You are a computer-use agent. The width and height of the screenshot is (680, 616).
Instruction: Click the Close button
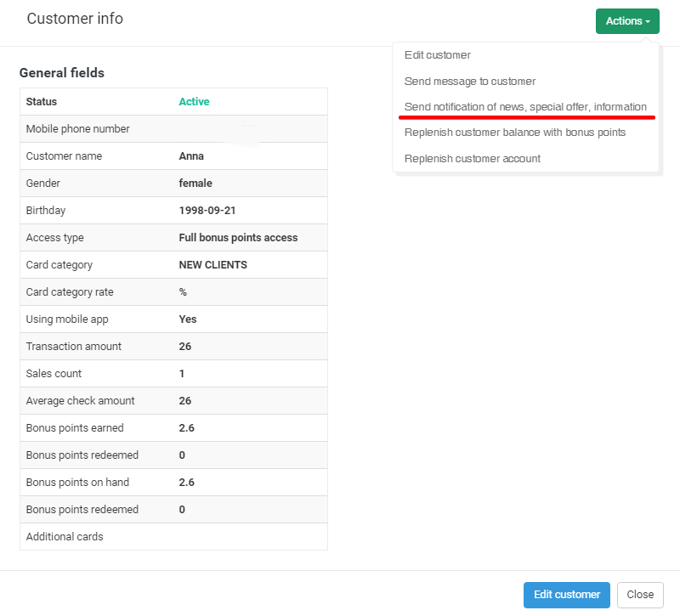pos(640,595)
